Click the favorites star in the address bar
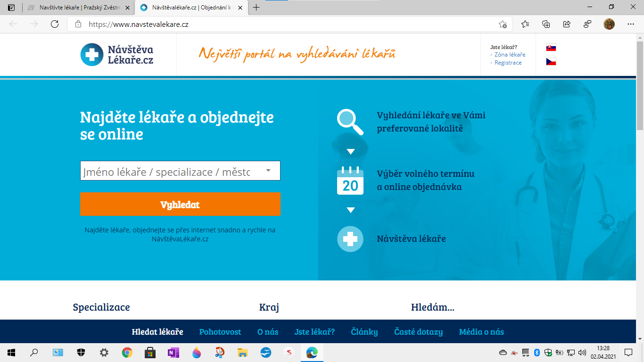The image size is (644, 362). [504, 24]
